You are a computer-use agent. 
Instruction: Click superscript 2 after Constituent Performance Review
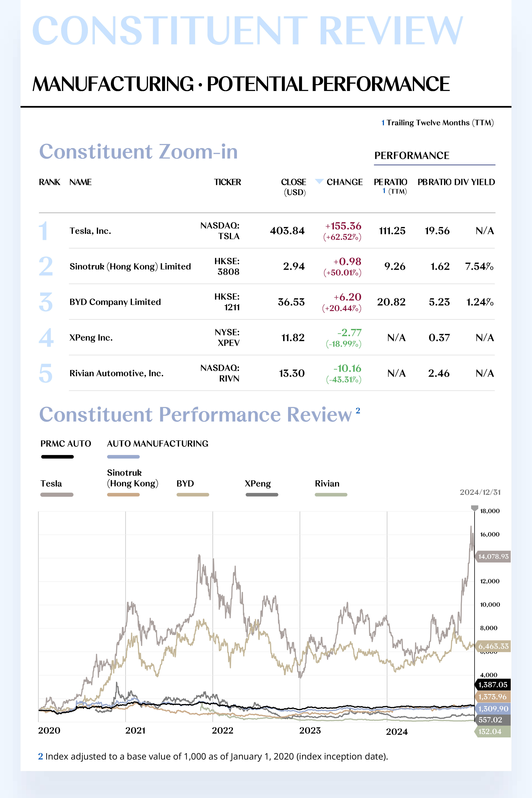[x=358, y=411]
